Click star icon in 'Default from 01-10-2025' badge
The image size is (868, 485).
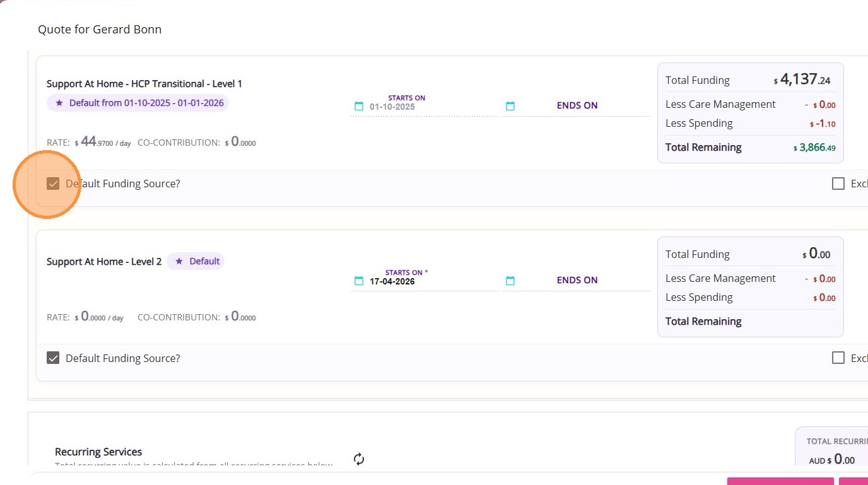click(x=59, y=103)
